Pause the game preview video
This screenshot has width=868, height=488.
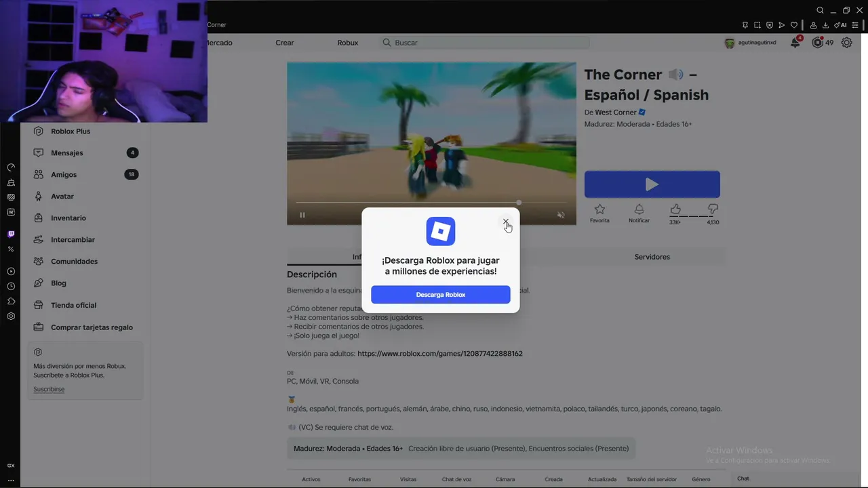[302, 215]
